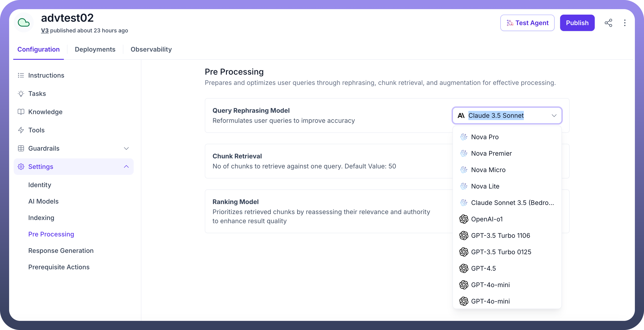Screen dimensions: 644x330
Task: Click the Guardrails grid icon
Action: [21, 148]
